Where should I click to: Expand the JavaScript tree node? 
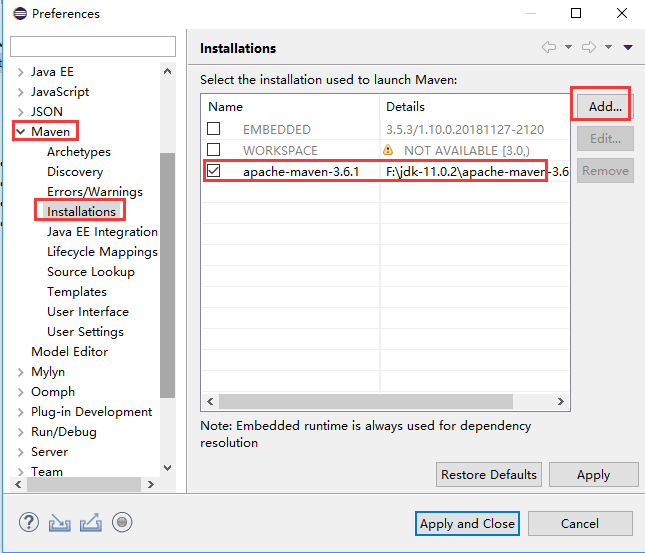[21, 92]
